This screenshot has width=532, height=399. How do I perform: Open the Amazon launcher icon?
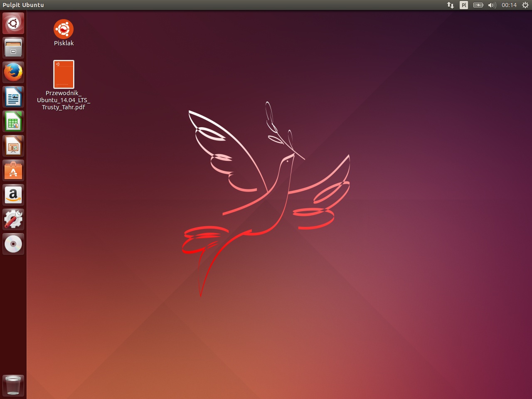13,195
